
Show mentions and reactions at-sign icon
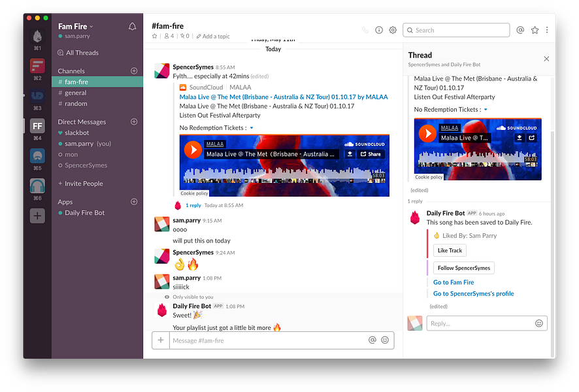(x=520, y=30)
